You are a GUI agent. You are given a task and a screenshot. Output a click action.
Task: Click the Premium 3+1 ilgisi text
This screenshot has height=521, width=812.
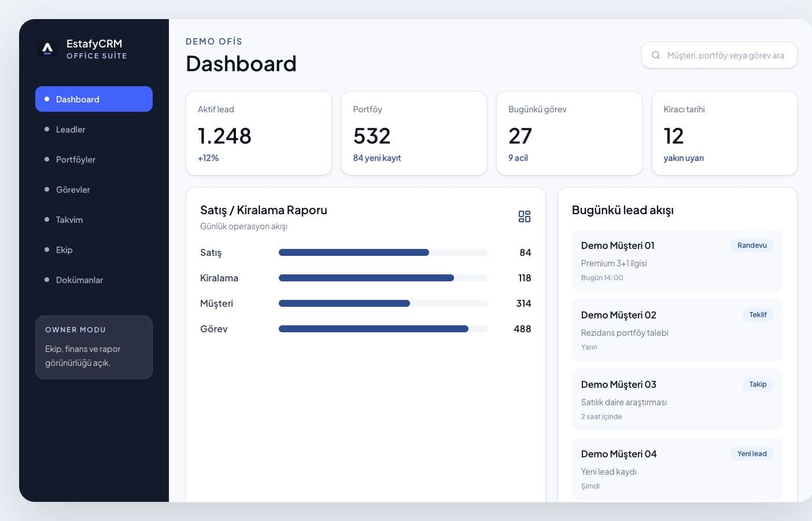point(614,263)
